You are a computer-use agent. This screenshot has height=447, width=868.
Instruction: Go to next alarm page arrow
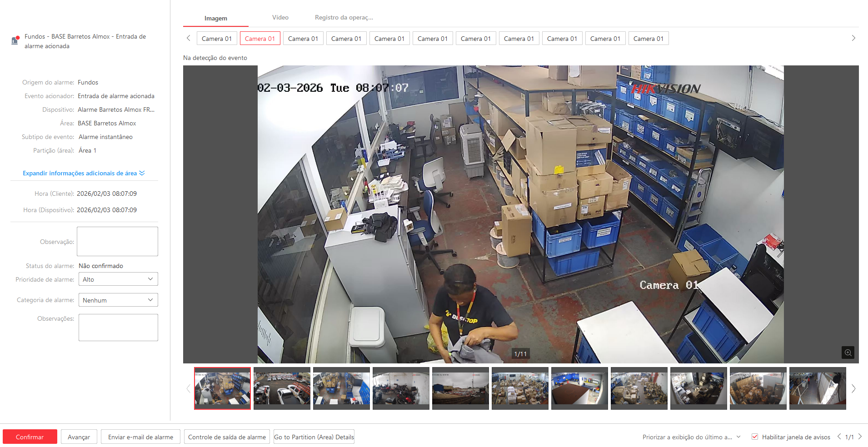pyautogui.click(x=860, y=437)
